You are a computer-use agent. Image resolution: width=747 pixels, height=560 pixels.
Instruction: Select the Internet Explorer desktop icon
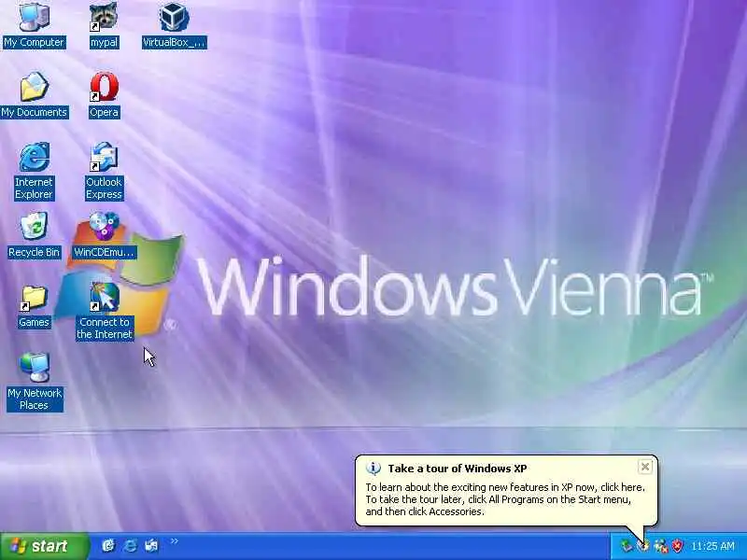click(34, 171)
